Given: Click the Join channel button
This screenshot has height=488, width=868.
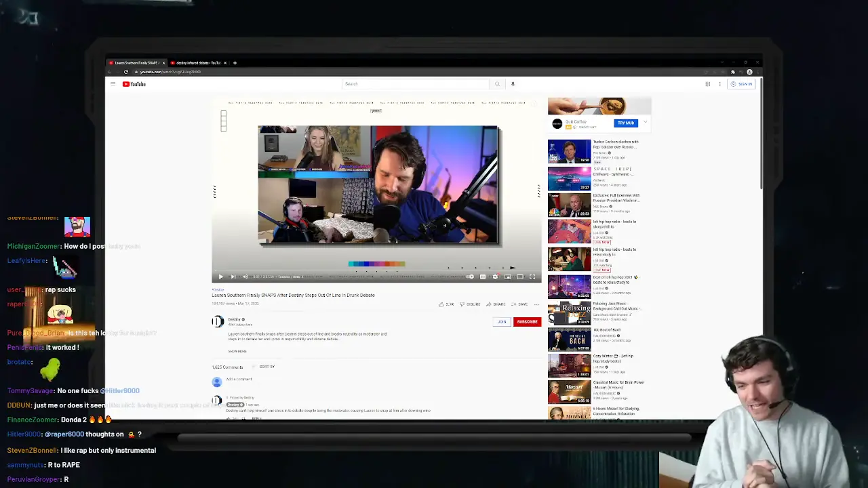Looking at the screenshot, I should click(502, 322).
